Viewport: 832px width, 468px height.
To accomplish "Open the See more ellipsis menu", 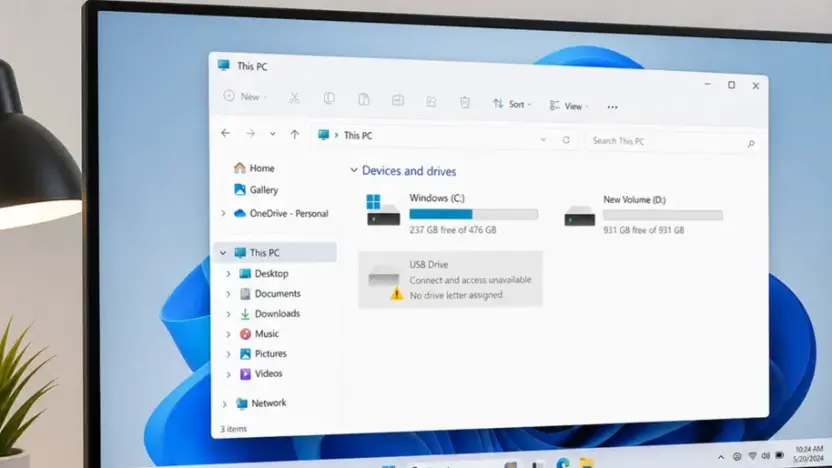I will point(612,107).
